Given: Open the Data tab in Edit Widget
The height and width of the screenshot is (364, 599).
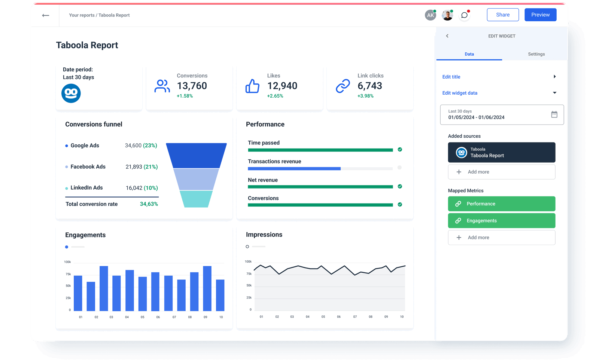Looking at the screenshot, I should [469, 54].
